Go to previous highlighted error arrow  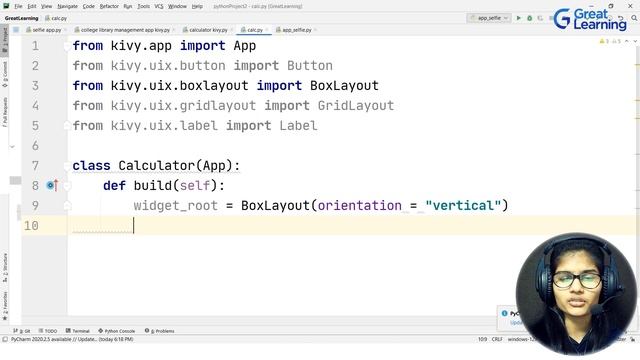click(627, 41)
